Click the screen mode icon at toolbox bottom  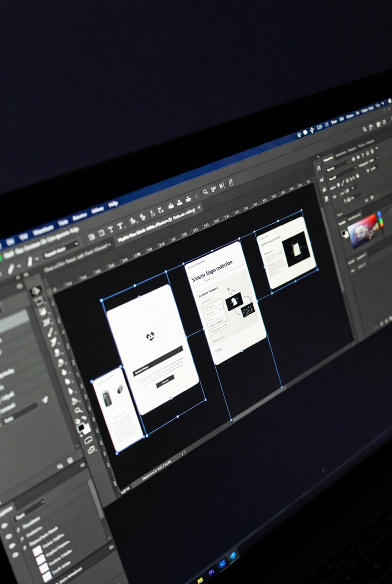[91, 449]
